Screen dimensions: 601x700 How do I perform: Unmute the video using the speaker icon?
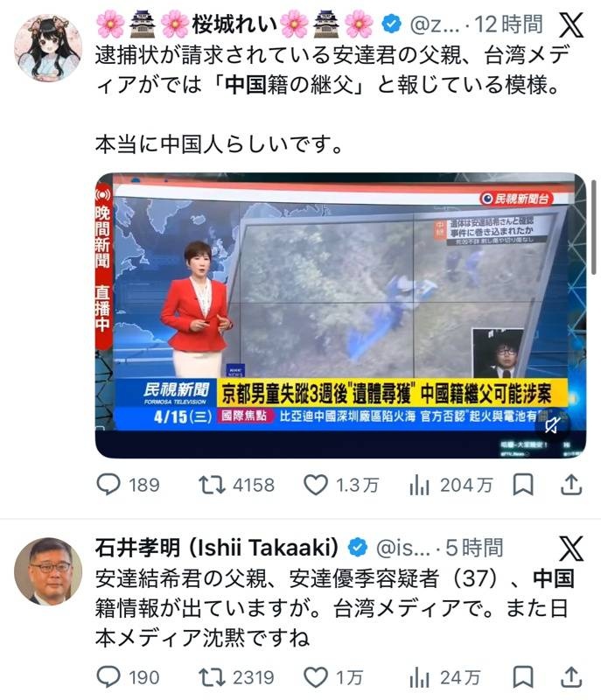coord(552,425)
